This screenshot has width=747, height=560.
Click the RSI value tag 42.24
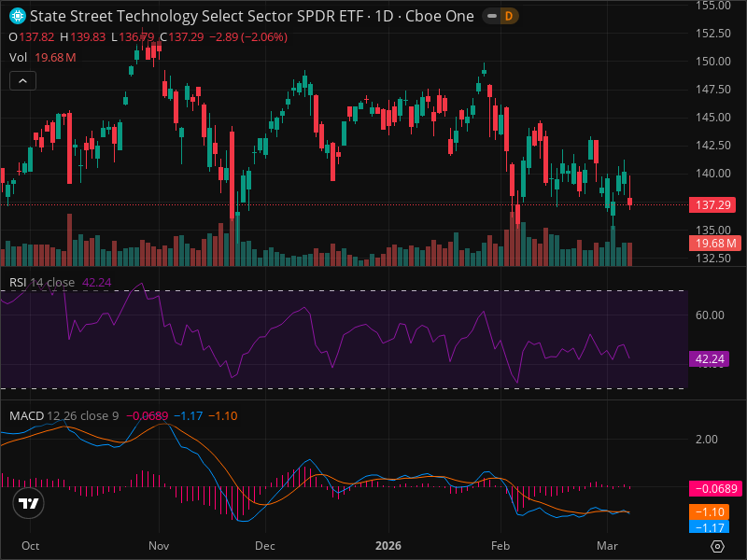click(709, 359)
